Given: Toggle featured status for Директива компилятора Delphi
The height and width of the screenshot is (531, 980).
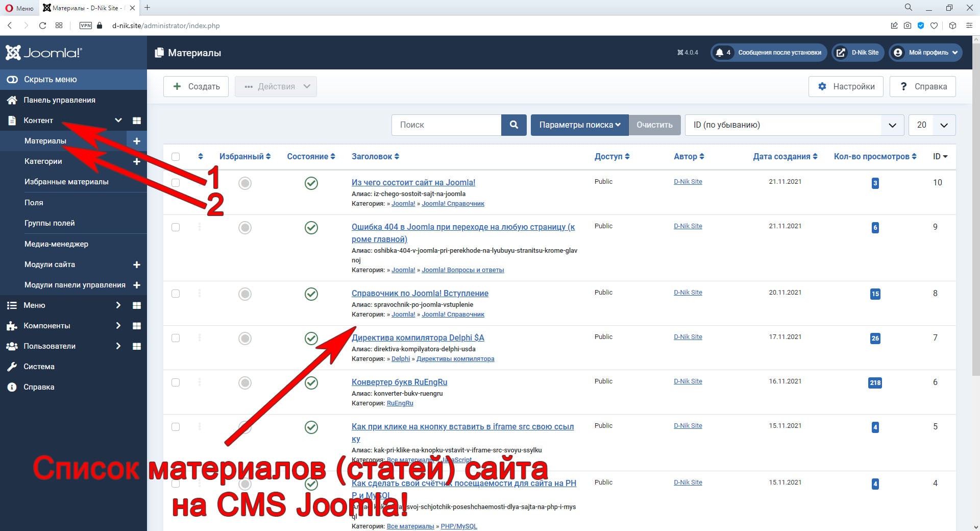Looking at the screenshot, I should tap(245, 339).
